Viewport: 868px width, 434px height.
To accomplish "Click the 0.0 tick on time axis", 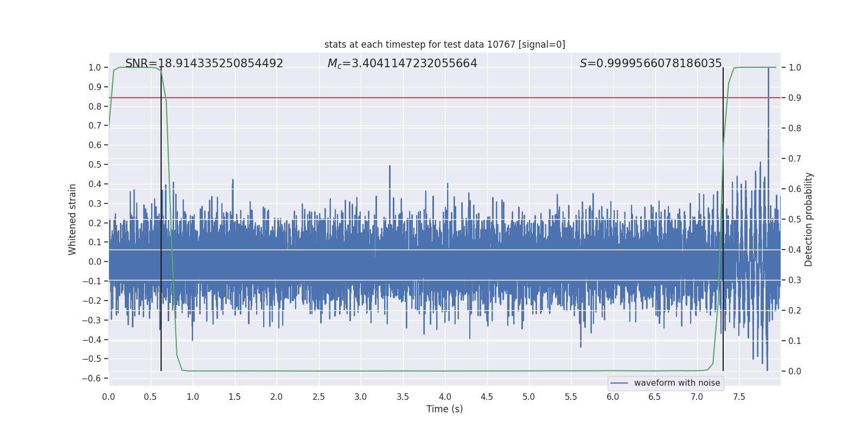I will pyautogui.click(x=108, y=397).
